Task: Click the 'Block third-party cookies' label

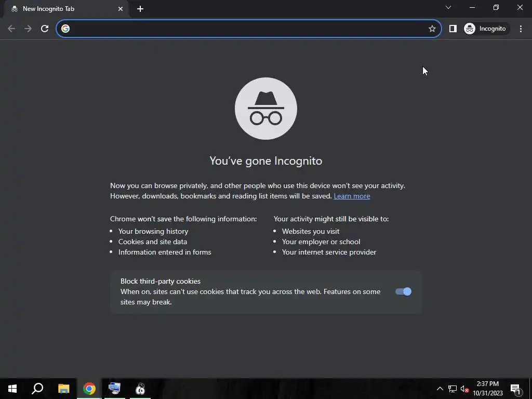Action: pos(161,281)
